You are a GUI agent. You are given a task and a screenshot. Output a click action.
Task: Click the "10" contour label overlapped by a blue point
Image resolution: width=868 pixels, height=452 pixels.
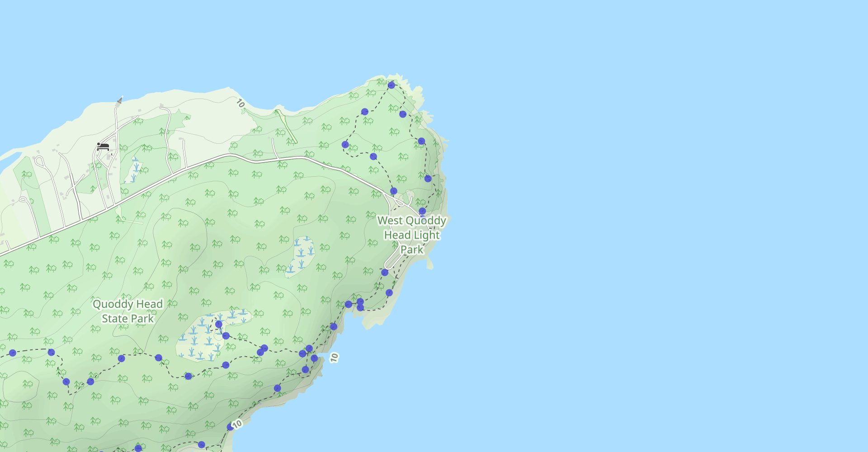click(237, 424)
